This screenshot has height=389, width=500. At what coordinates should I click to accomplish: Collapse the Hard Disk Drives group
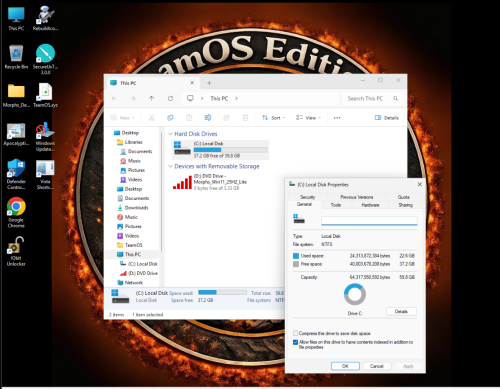[171, 134]
